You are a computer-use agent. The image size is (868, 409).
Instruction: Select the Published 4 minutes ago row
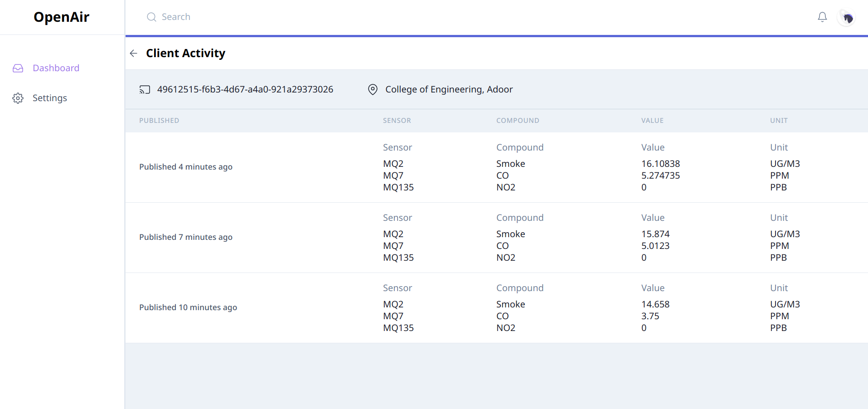point(497,167)
